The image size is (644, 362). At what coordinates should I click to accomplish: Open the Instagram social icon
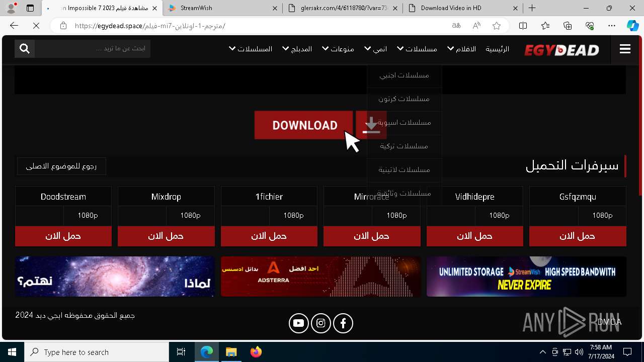[x=321, y=323]
